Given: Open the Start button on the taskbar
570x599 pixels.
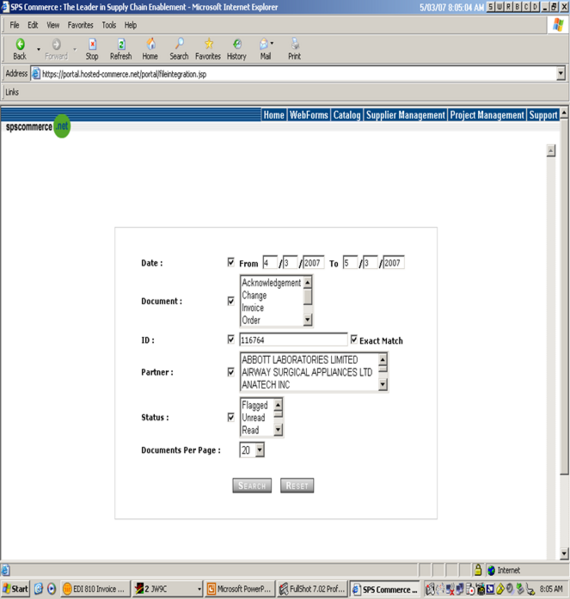Looking at the screenshot, I should pos(15,589).
